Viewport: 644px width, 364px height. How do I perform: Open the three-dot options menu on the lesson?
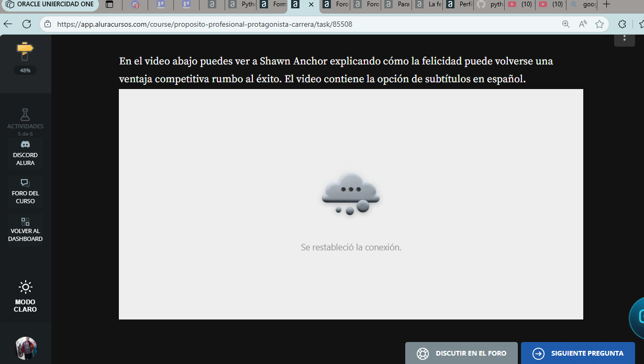[x=624, y=38]
